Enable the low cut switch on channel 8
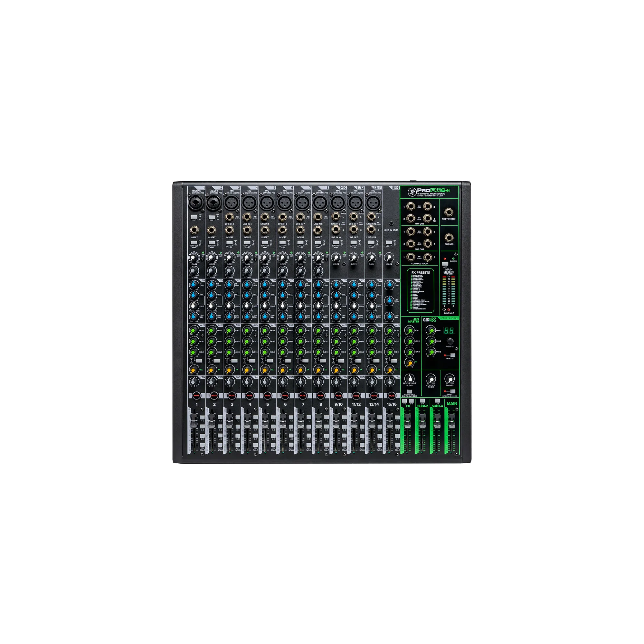 318,242
